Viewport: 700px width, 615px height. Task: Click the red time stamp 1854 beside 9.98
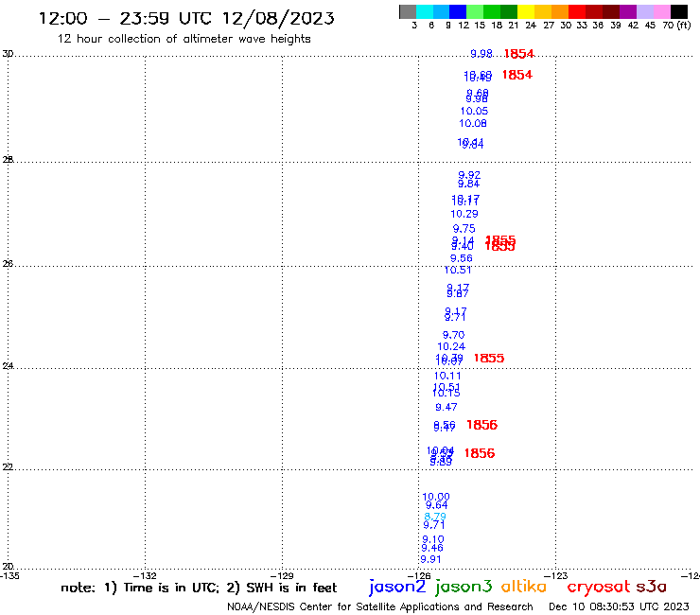tap(518, 54)
